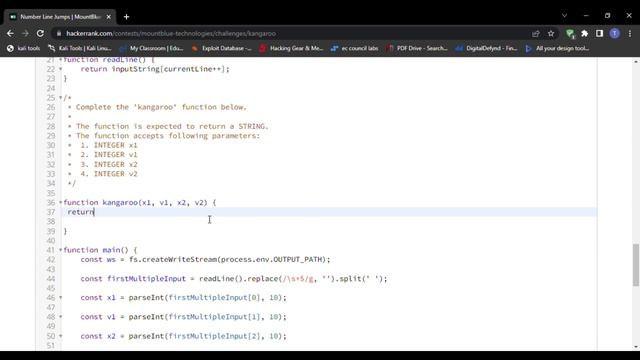View site lock information icon
Image resolution: width=640 pixels, height=360 pixels.
click(59, 33)
